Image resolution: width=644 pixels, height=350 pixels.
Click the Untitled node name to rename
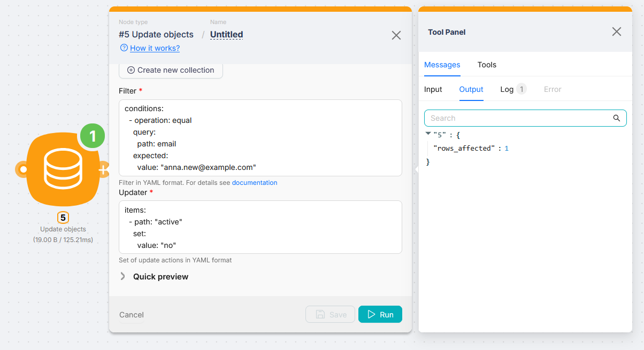point(226,34)
